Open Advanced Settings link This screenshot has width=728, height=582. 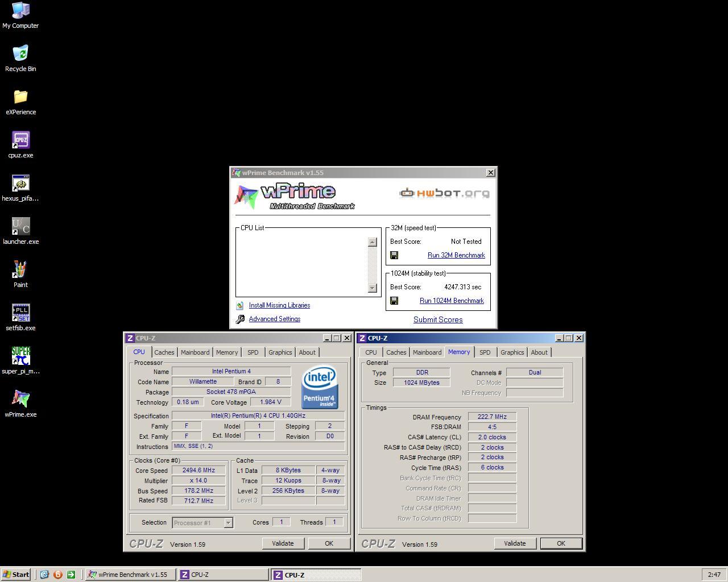(x=275, y=319)
